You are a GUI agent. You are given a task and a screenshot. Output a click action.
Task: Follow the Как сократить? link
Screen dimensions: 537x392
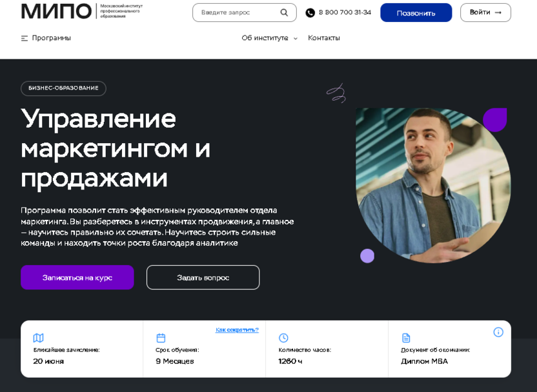point(237,329)
